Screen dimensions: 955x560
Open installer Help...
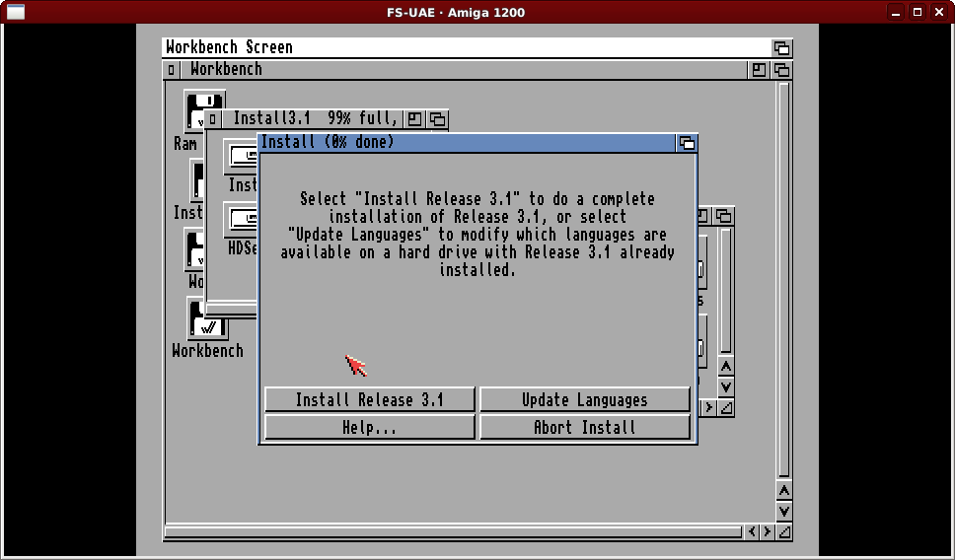370,427
